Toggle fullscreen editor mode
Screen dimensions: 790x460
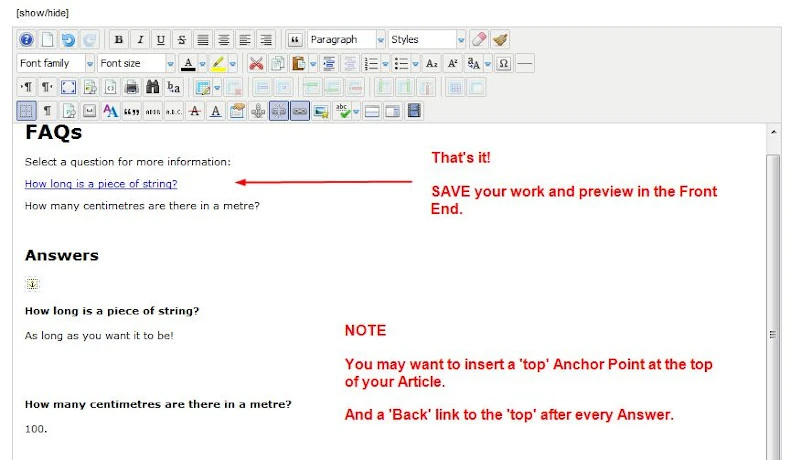(x=69, y=87)
